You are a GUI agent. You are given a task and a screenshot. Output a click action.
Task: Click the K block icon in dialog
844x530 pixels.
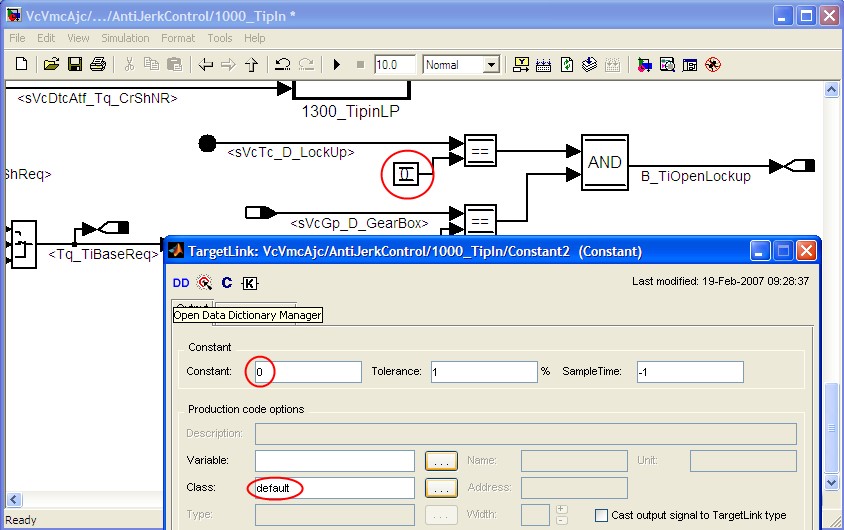(249, 283)
